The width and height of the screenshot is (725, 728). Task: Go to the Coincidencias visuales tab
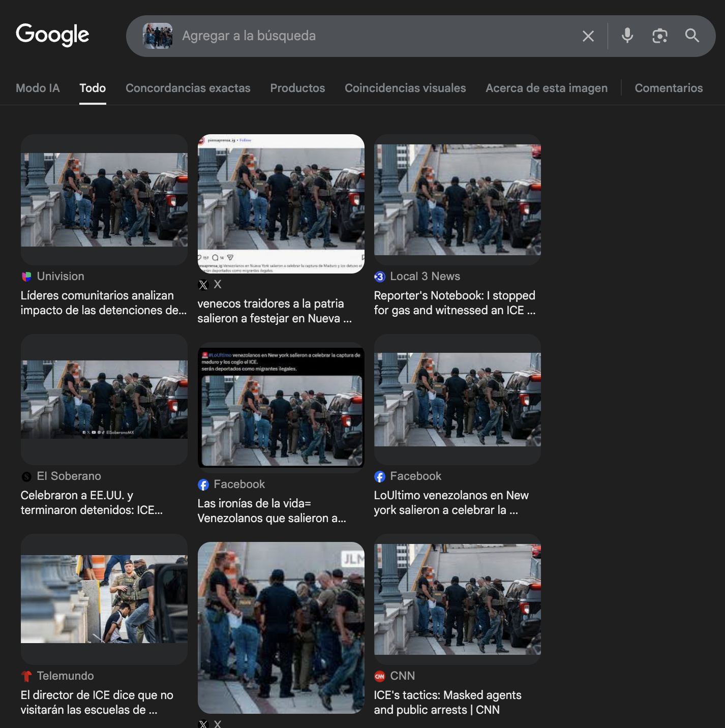point(405,88)
